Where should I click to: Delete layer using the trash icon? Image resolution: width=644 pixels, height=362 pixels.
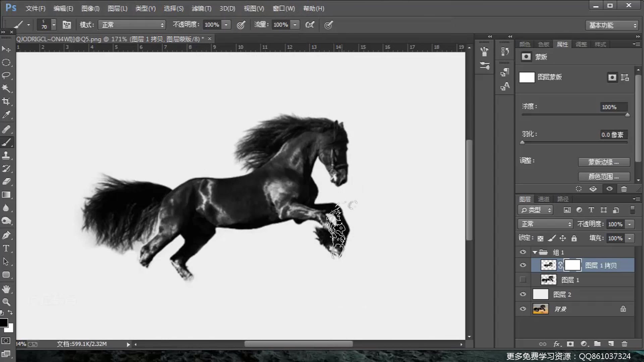coord(624,344)
